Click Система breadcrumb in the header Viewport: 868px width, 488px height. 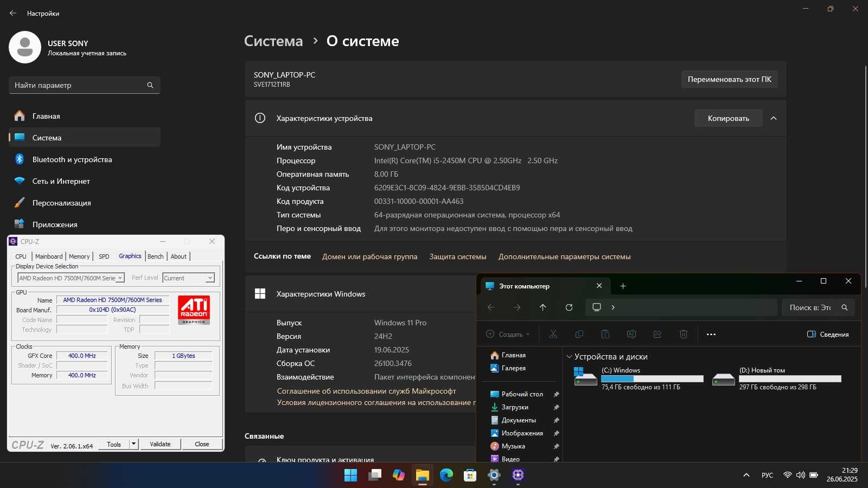click(273, 41)
